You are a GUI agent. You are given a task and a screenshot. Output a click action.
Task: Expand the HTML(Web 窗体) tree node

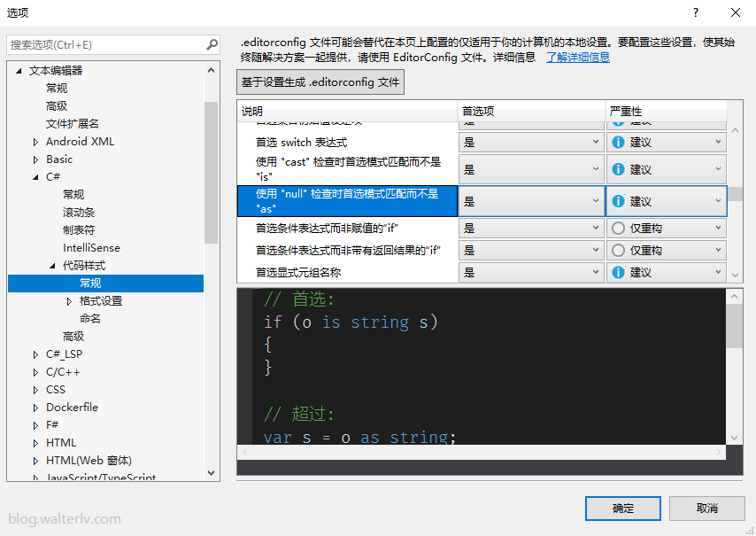tap(35, 461)
